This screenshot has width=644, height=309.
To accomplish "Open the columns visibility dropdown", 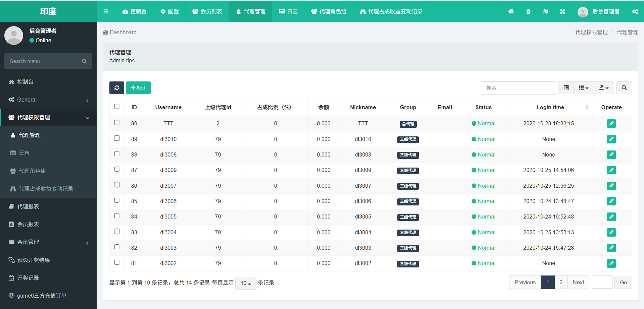I will [x=584, y=88].
